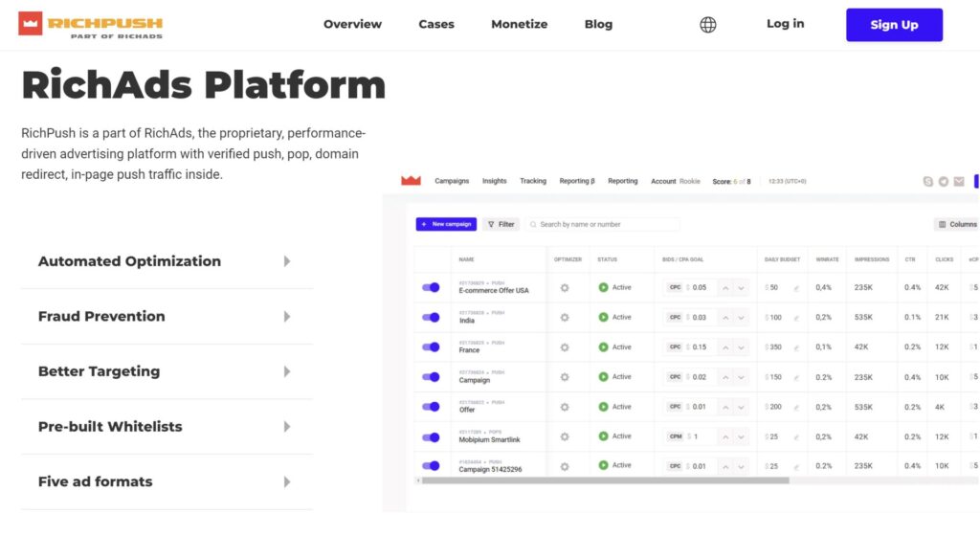
Task: Edit daily budget pencil for India
Action: pyautogui.click(x=796, y=318)
